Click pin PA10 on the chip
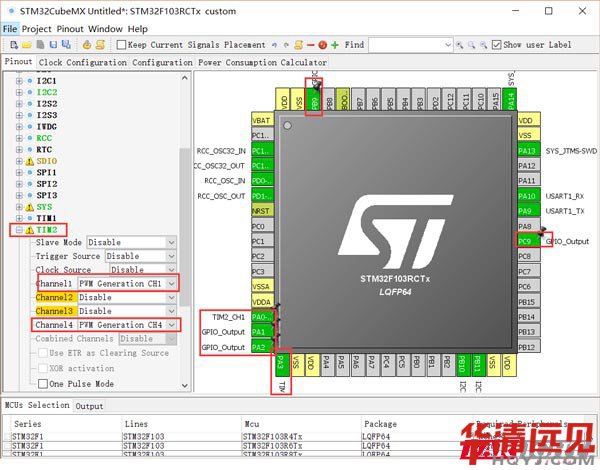The image size is (600, 470). [x=528, y=196]
